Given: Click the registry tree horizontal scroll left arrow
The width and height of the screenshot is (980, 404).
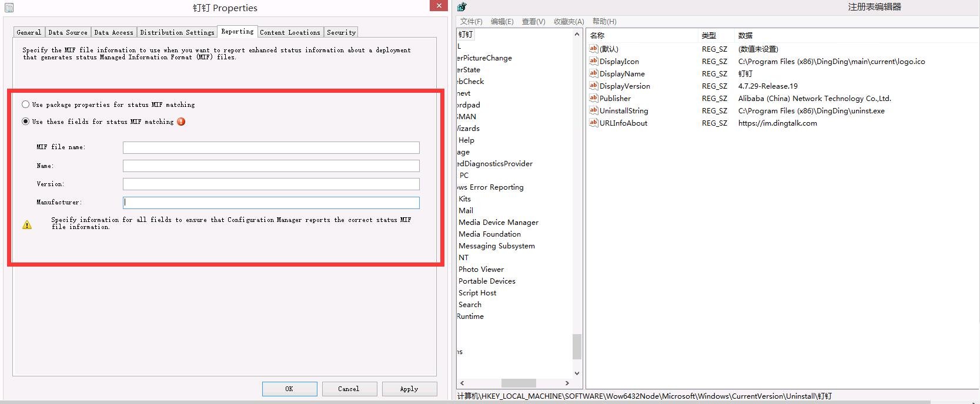Looking at the screenshot, I should [462, 383].
